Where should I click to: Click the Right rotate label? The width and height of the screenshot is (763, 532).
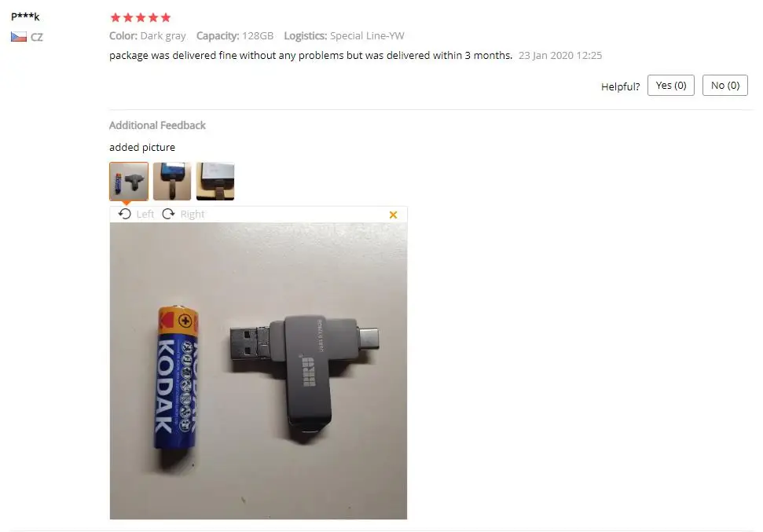click(193, 215)
